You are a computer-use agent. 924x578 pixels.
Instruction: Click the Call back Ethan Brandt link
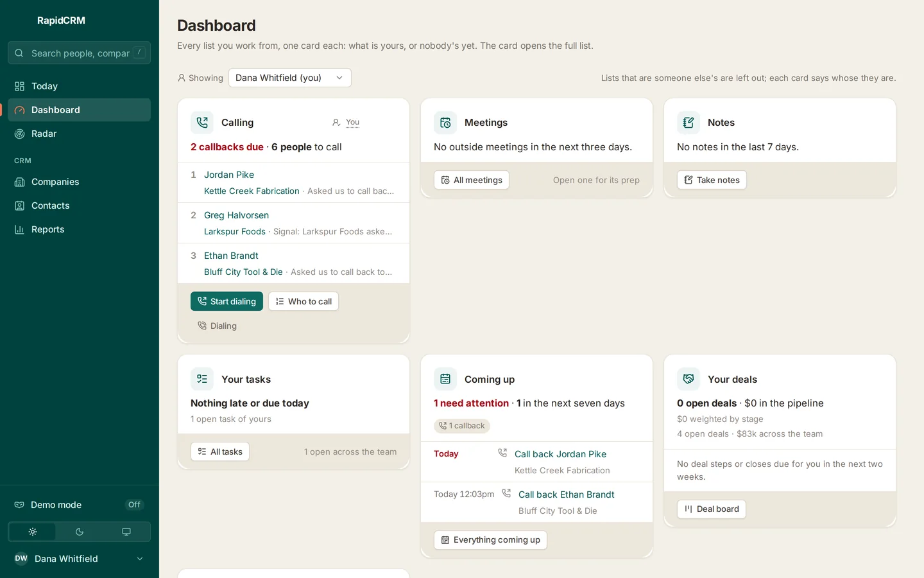click(x=567, y=495)
